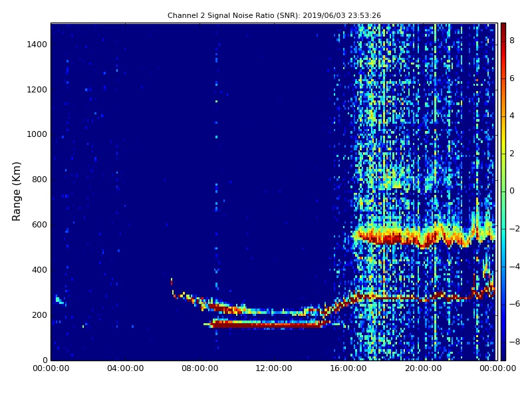This screenshot has width=532, height=399.
Task: Click the colorbar label 4
Action: (x=512, y=116)
